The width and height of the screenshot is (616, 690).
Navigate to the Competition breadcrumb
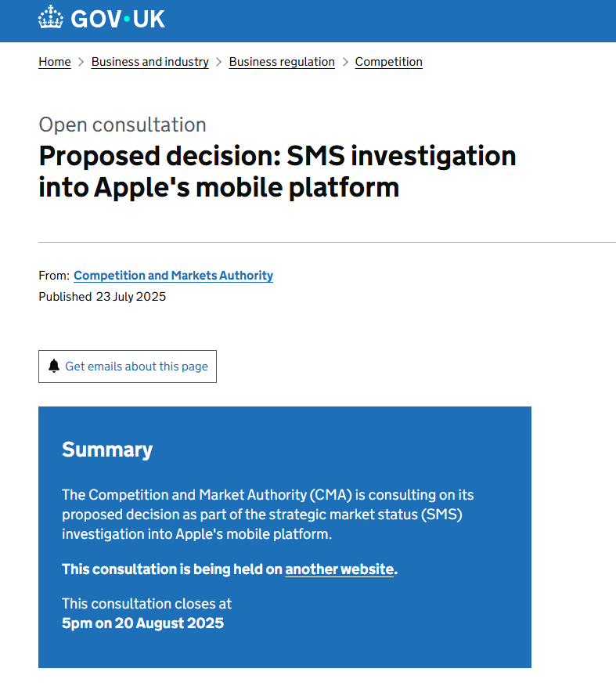pyautogui.click(x=388, y=62)
